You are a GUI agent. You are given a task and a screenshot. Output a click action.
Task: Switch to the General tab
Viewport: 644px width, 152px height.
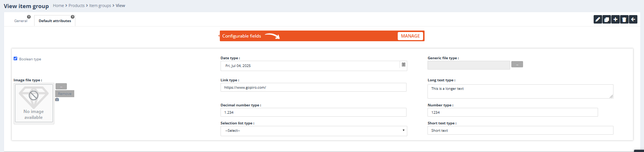[x=21, y=21]
